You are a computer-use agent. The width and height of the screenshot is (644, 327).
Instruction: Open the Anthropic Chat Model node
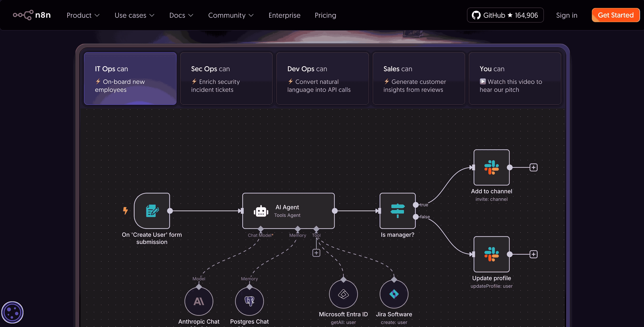coord(199,301)
